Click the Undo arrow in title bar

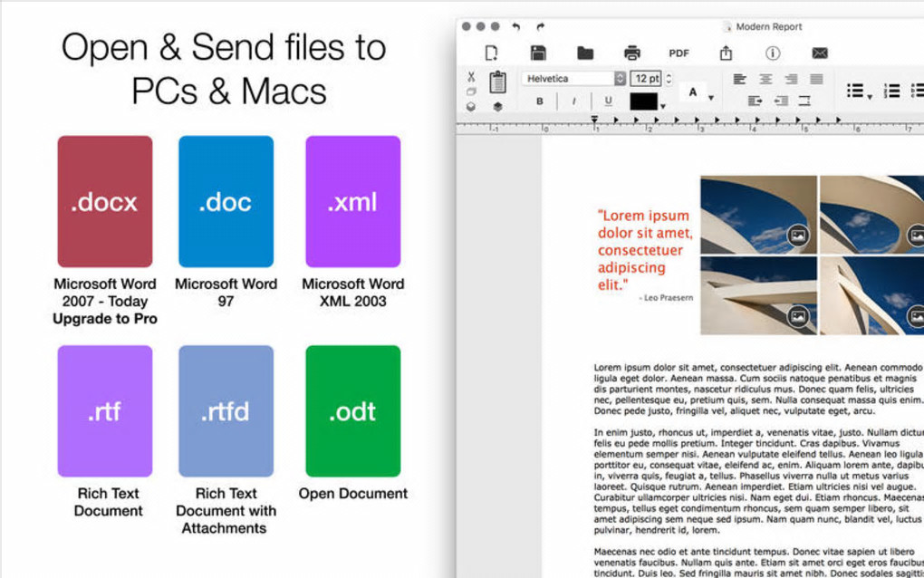[516, 26]
